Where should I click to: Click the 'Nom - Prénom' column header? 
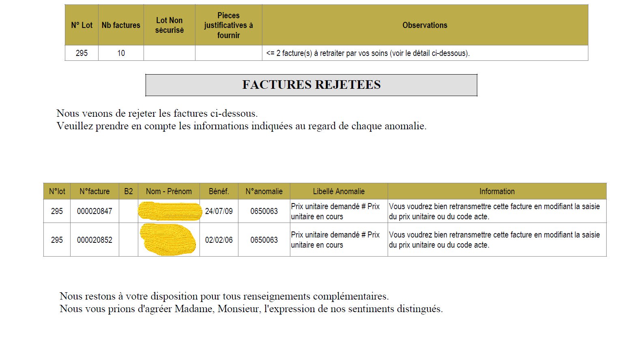pos(169,191)
